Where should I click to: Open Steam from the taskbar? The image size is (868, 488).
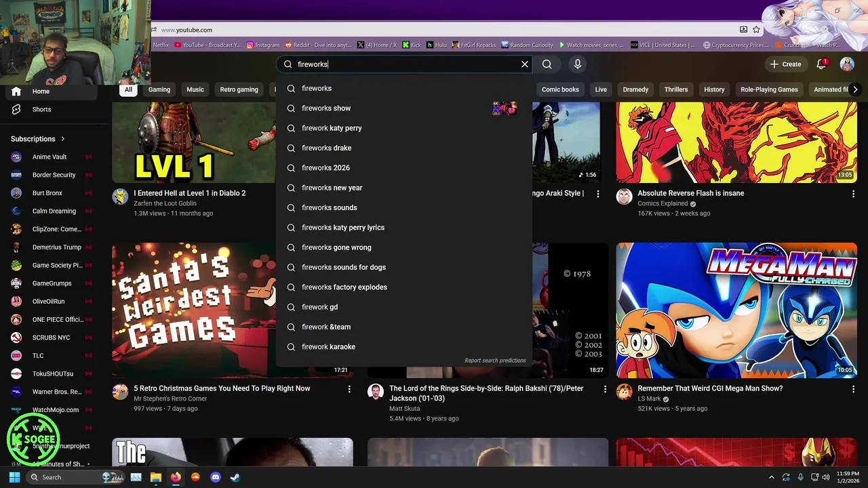[235, 477]
